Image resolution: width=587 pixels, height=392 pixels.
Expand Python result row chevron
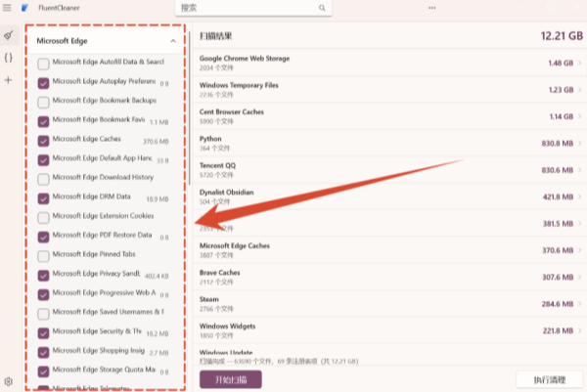579,144
